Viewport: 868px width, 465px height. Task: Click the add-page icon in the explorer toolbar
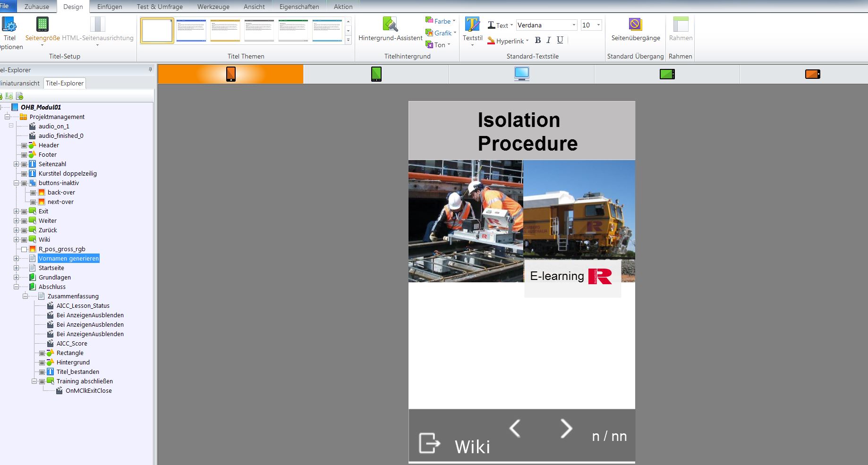19,96
